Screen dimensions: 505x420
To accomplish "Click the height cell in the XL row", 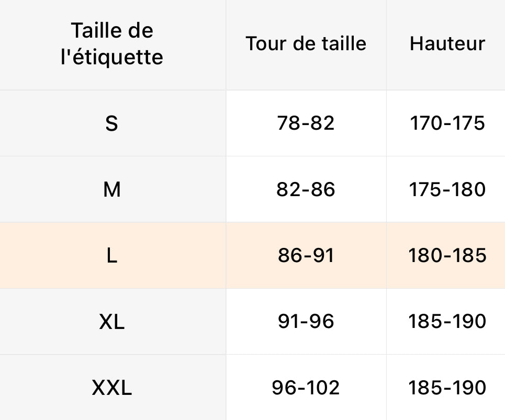I will click(x=447, y=322).
